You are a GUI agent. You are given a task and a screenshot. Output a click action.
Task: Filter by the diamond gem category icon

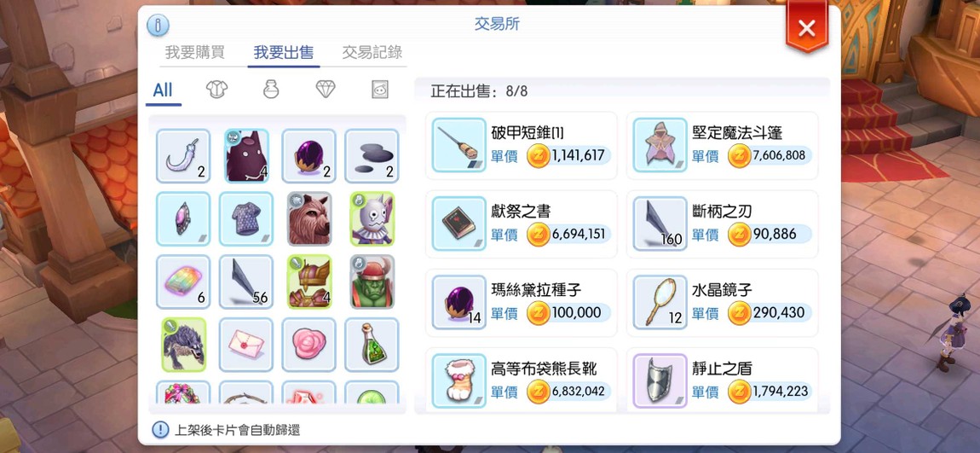pyautogui.click(x=325, y=90)
